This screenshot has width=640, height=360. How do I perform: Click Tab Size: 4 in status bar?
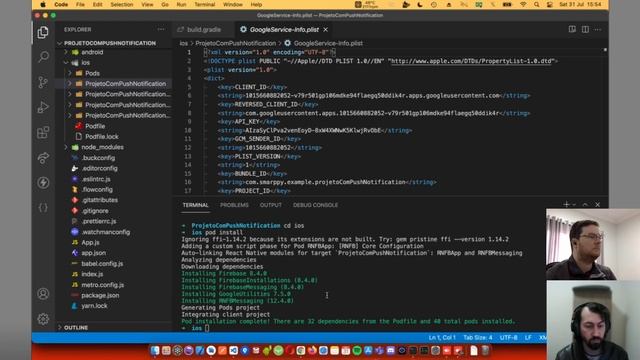(x=478, y=338)
